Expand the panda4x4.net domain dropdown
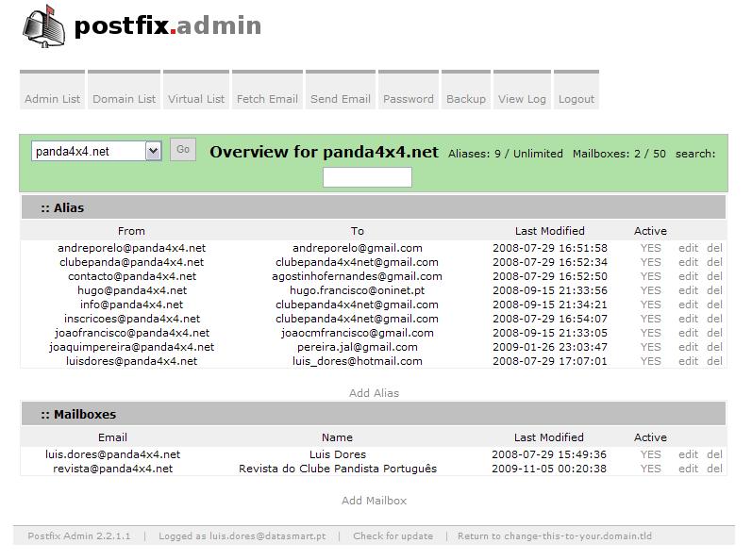The height and width of the screenshot is (560, 752). pyautogui.click(x=96, y=151)
